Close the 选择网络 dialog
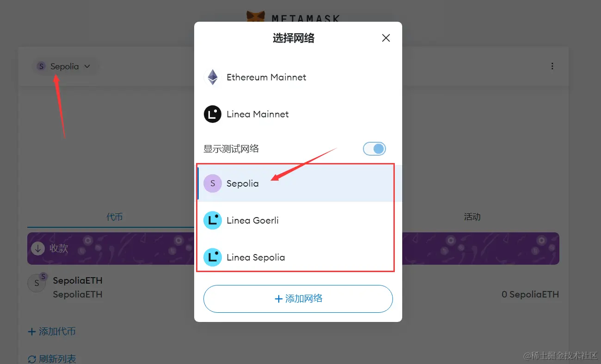 (386, 38)
